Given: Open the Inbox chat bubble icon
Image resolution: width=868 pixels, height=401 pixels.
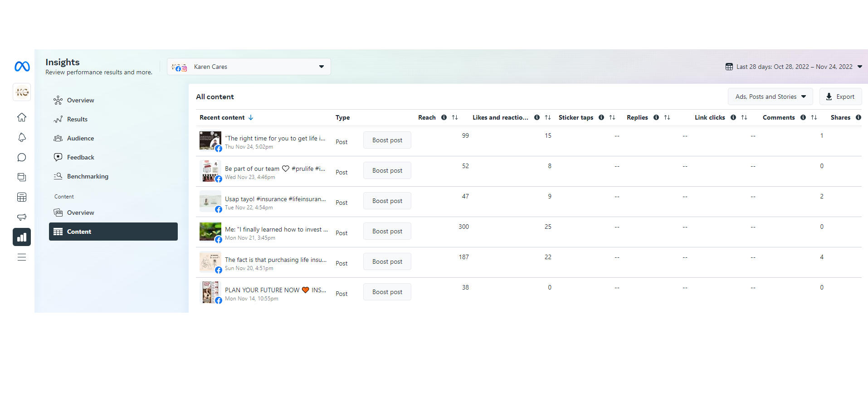Looking at the screenshot, I should click(22, 157).
